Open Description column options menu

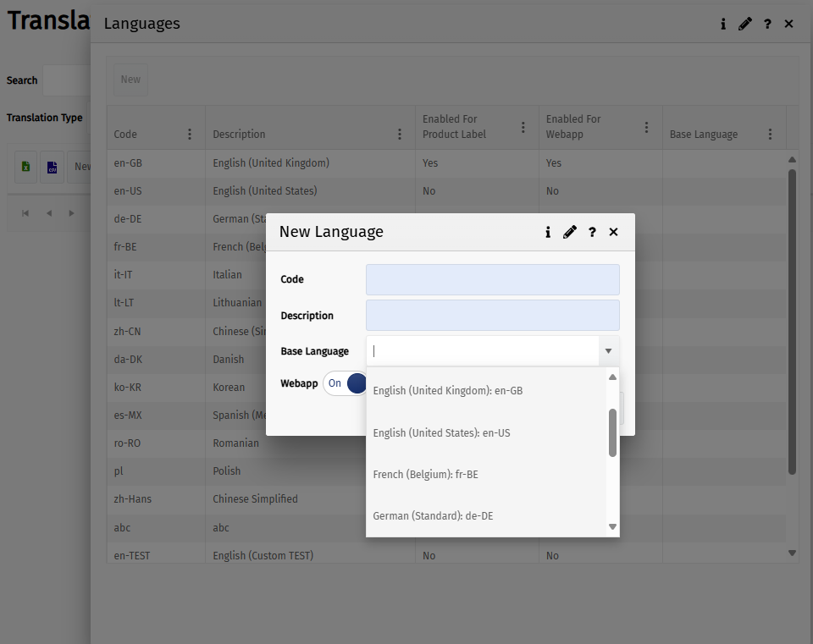click(400, 135)
